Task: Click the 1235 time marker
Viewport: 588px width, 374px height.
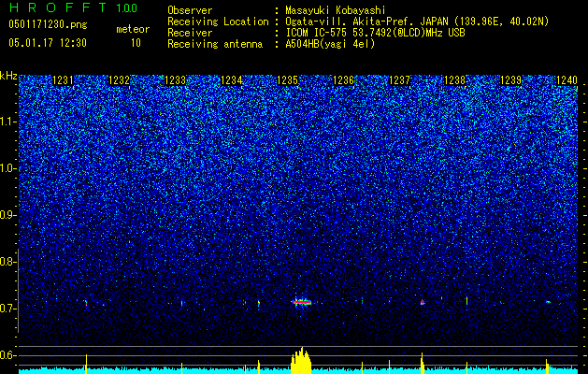Action: tap(287, 80)
